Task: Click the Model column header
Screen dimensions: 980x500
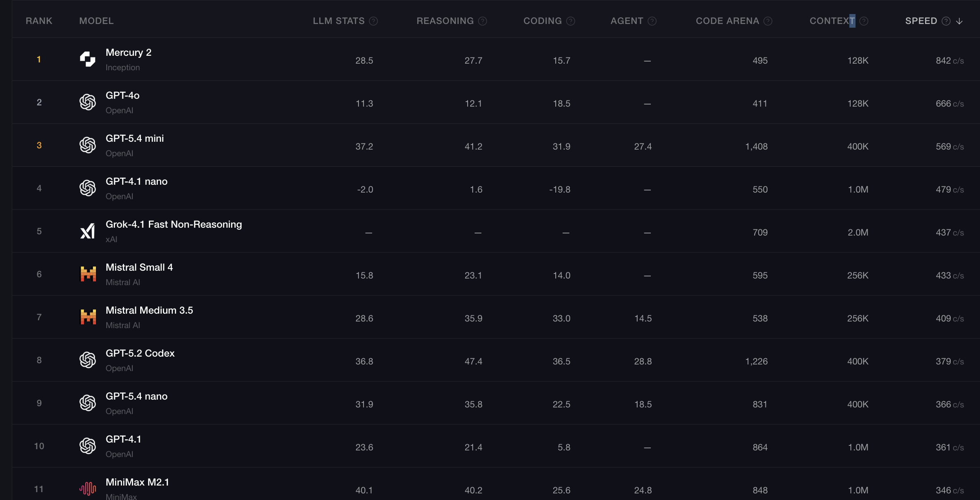Action: (x=96, y=21)
